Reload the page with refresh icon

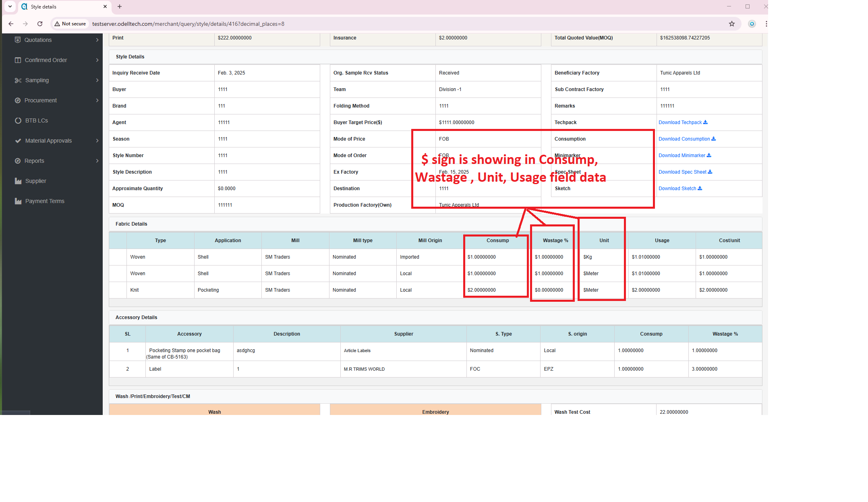[40, 24]
